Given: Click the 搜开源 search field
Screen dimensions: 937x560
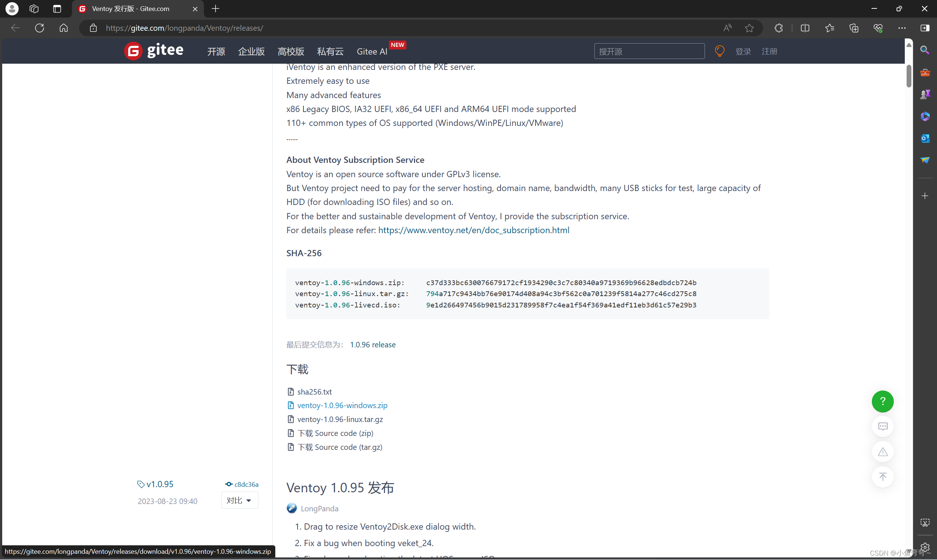Looking at the screenshot, I should click(x=649, y=51).
